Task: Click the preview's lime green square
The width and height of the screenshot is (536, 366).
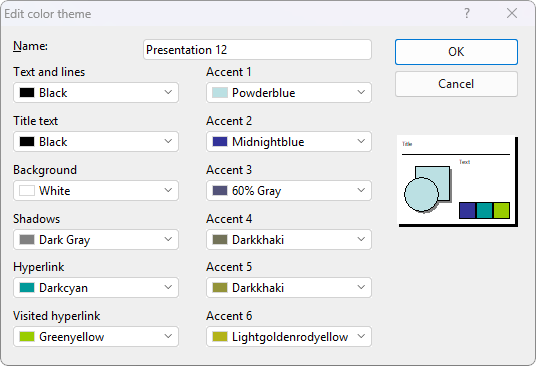Action: (x=501, y=210)
